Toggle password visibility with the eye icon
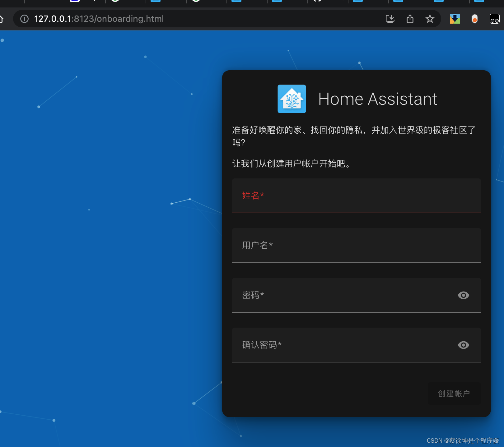The width and height of the screenshot is (504, 447). coord(463,295)
